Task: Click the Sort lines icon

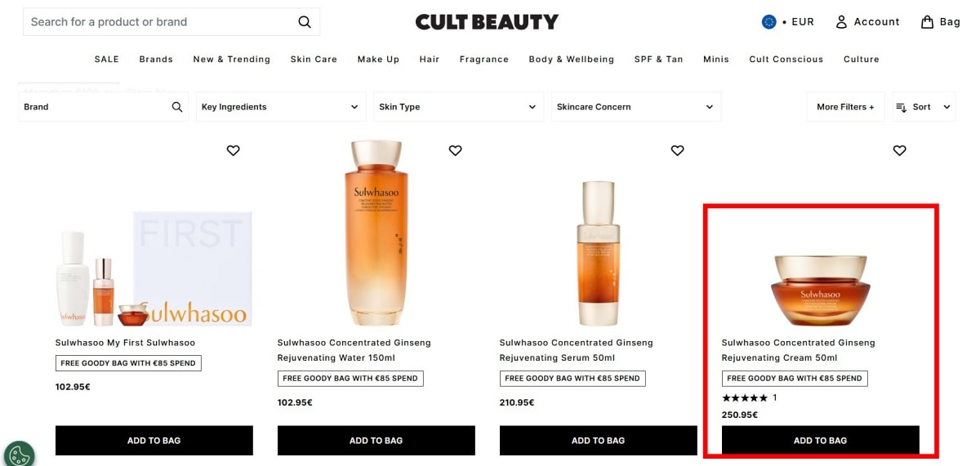Action: [902, 107]
